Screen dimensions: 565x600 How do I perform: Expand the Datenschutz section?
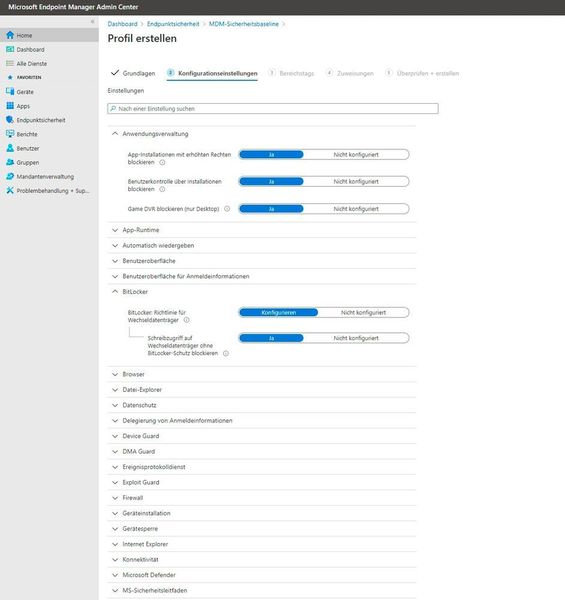(262, 405)
